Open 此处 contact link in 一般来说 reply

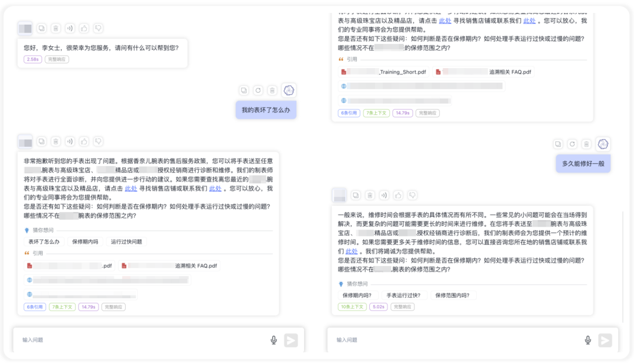tap(352, 251)
